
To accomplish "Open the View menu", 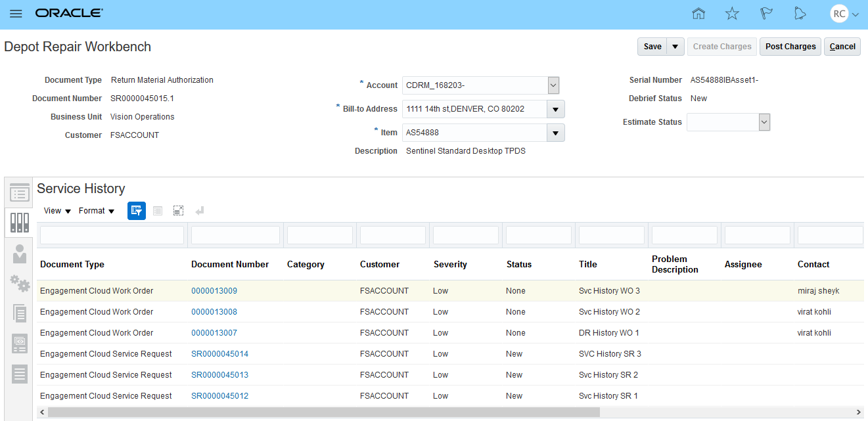I will click(57, 211).
